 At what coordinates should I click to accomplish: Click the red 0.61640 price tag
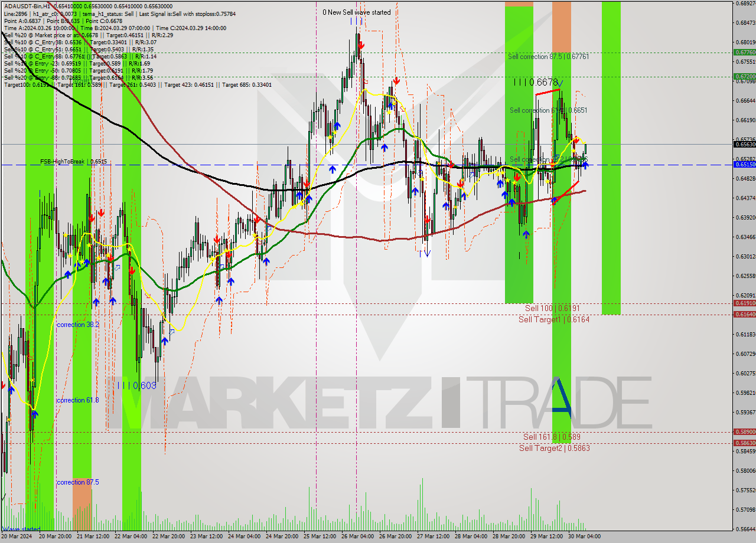pos(744,314)
